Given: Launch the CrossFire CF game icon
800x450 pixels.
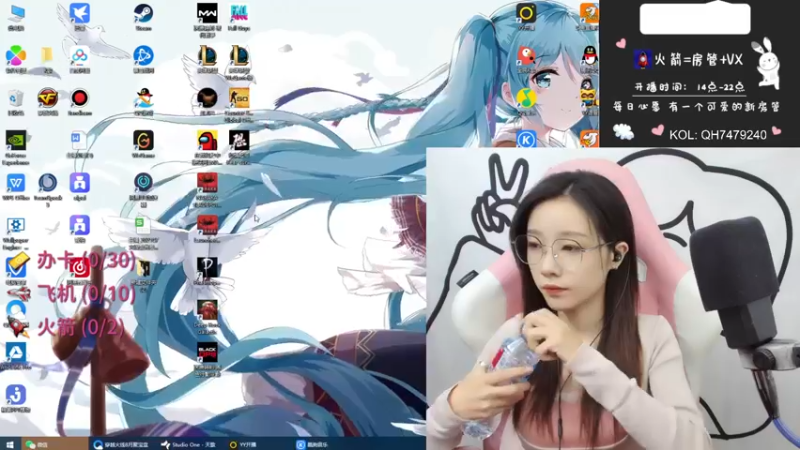Looking at the screenshot, I should [x=47, y=98].
